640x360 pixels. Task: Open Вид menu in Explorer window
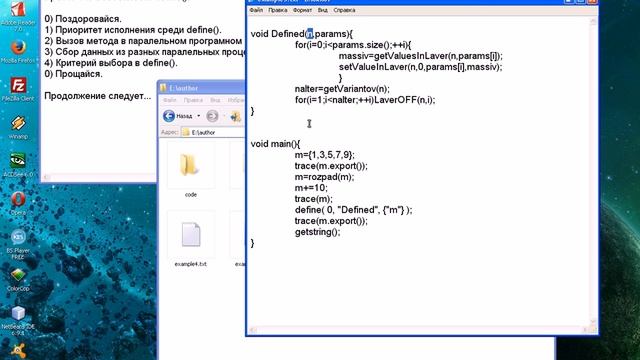pyautogui.click(x=215, y=100)
